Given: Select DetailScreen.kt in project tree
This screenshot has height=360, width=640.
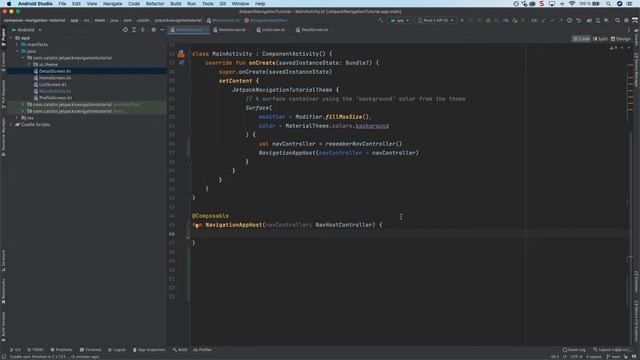Looking at the screenshot, I should coord(55,71).
